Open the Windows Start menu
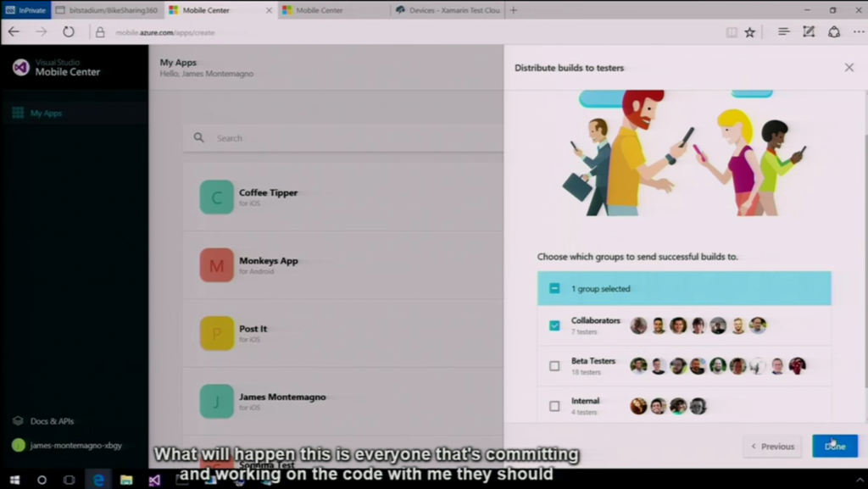 [x=14, y=480]
